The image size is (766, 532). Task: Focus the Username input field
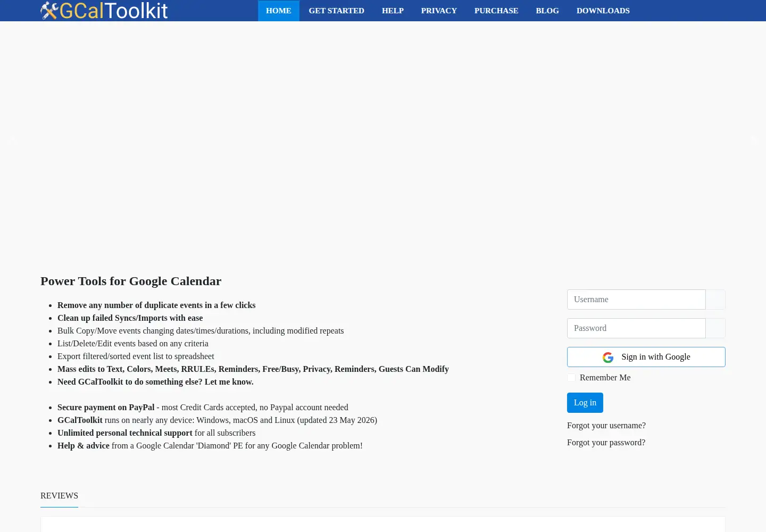pyautogui.click(x=636, y=300)
